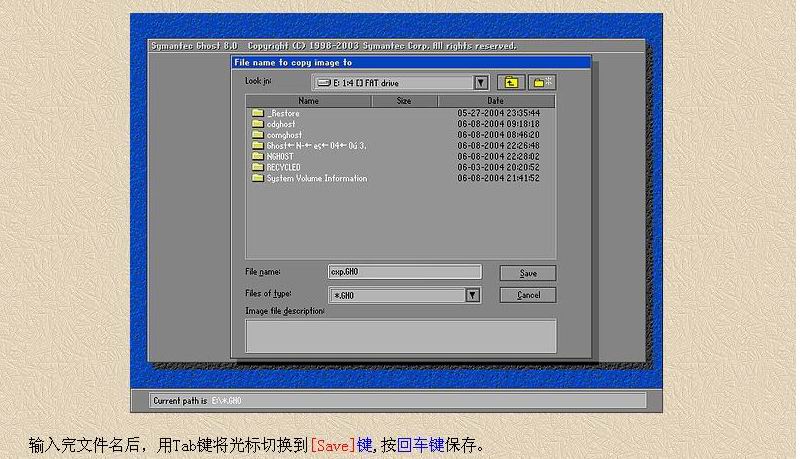The width and height of the screenshot is (803, 459).
Task: Click the Cancel button
Action: [527, 295]
